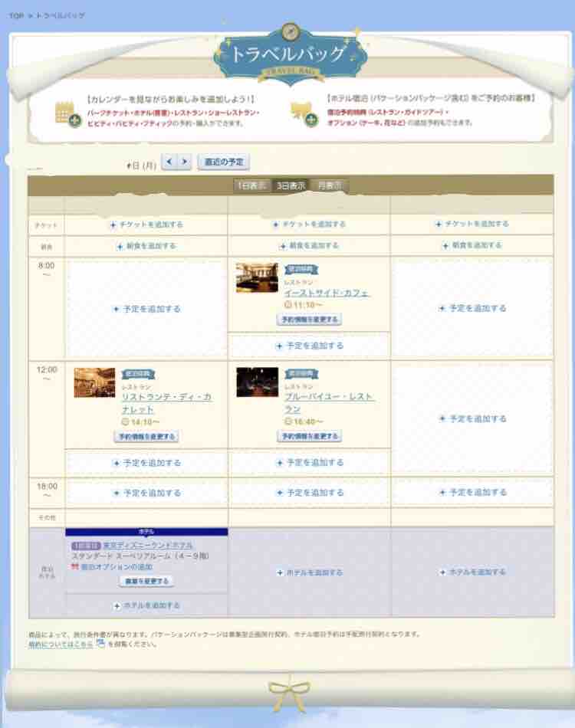Click the gift icon beside 宿泊オプションの追加
This screenshot has height=728, width=575.
75,566
